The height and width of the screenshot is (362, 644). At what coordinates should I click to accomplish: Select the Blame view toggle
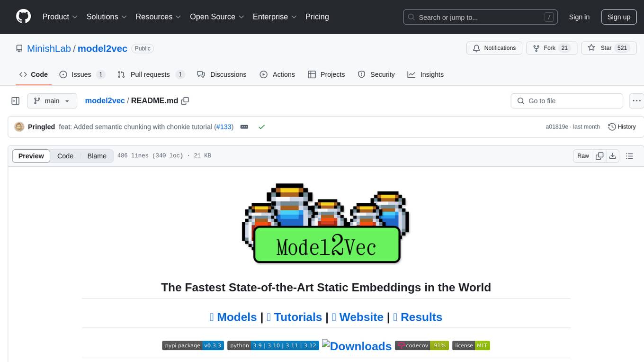[97, 156]
